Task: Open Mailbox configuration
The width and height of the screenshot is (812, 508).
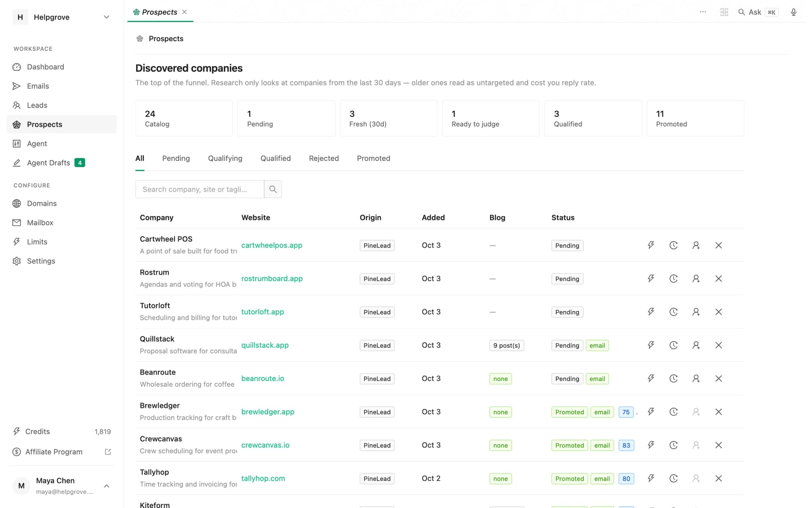Action: click(61, 223)
